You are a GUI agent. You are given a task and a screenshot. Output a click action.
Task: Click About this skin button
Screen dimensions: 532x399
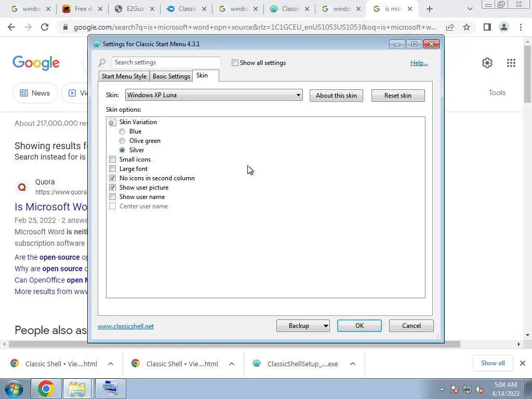pos(336,96)
